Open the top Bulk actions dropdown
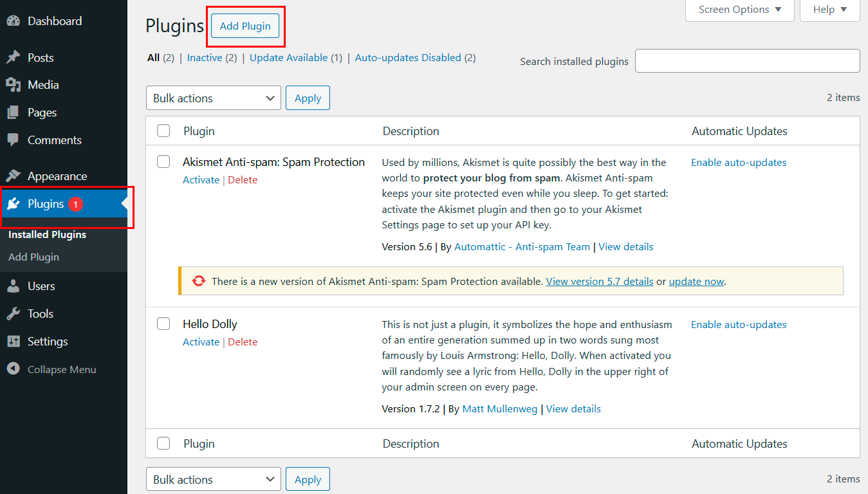Viewport: 868px width, 494px height. 214,98
